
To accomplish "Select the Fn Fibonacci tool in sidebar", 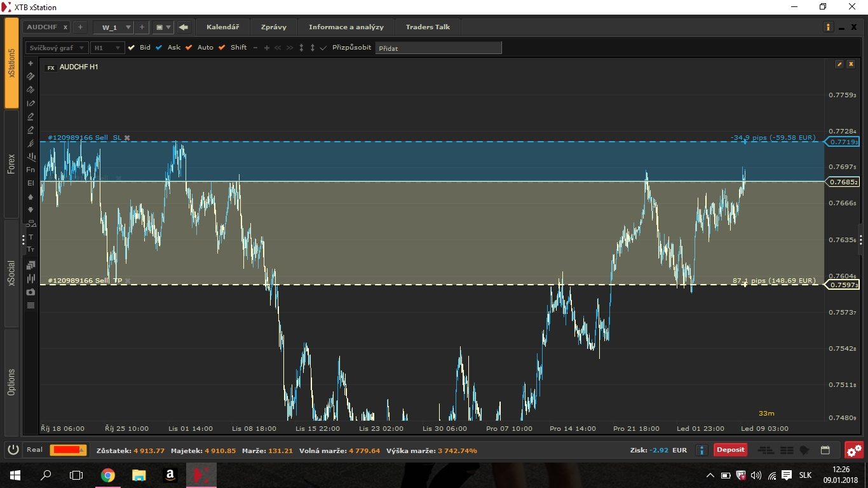I will point(31,170).
